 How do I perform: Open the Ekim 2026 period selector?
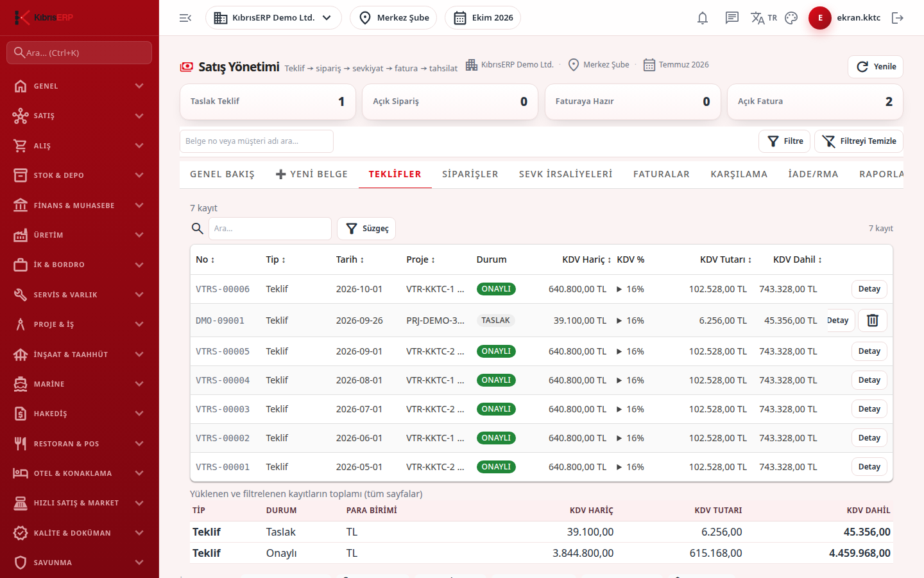pyautogui.click(x=483, y=18)
